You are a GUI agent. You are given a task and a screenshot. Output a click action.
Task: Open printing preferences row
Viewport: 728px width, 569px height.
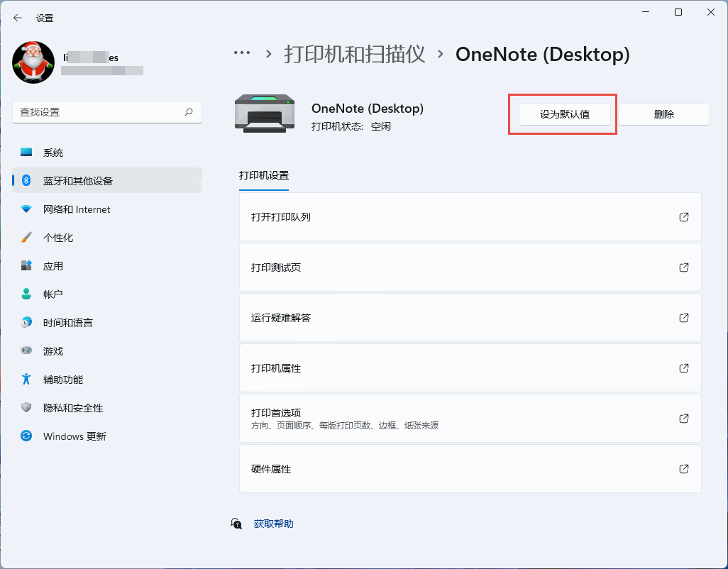coord(470,418)
